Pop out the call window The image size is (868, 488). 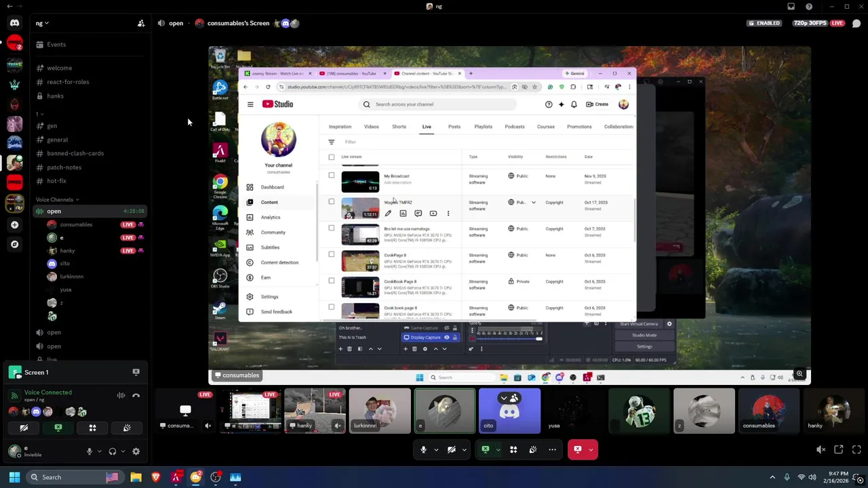point(839,449)
